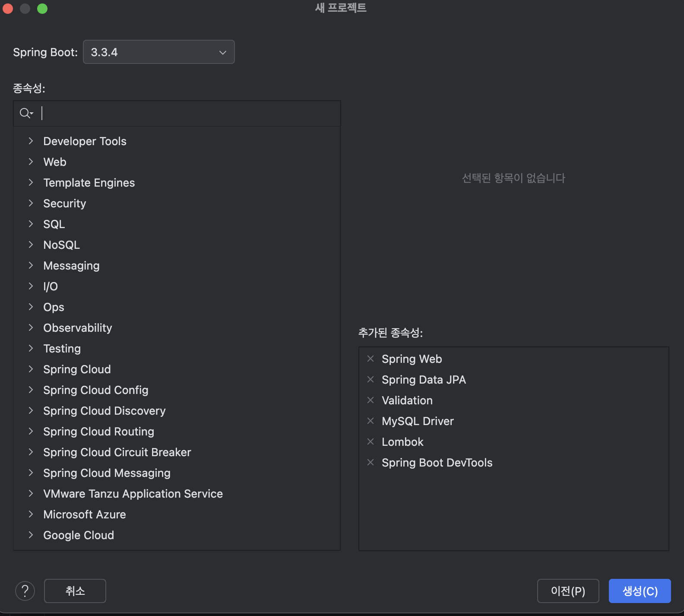Expand the Security category chevron
This screenshot has width=684, height=616.
point(31,203)
